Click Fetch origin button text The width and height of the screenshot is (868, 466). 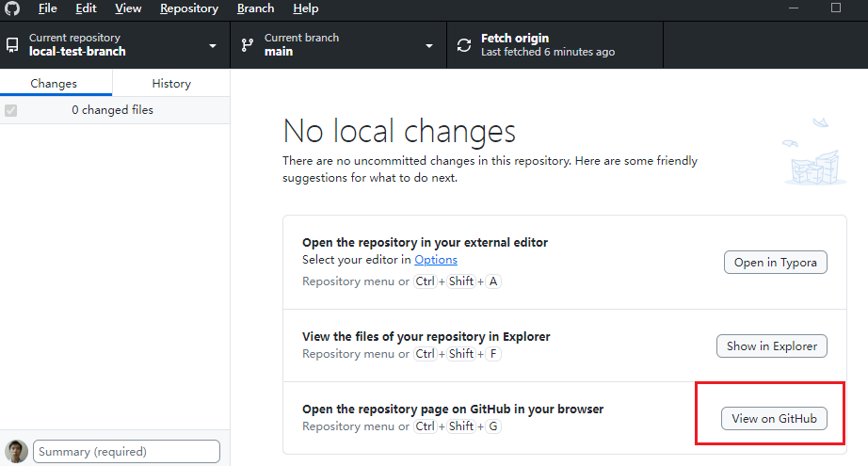515,39
